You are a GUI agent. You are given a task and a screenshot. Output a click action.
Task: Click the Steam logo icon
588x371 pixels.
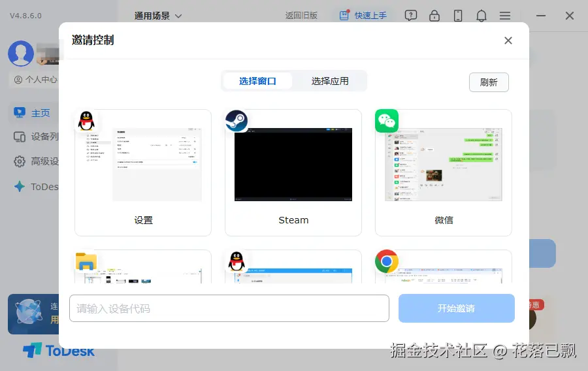click(237, 121)
